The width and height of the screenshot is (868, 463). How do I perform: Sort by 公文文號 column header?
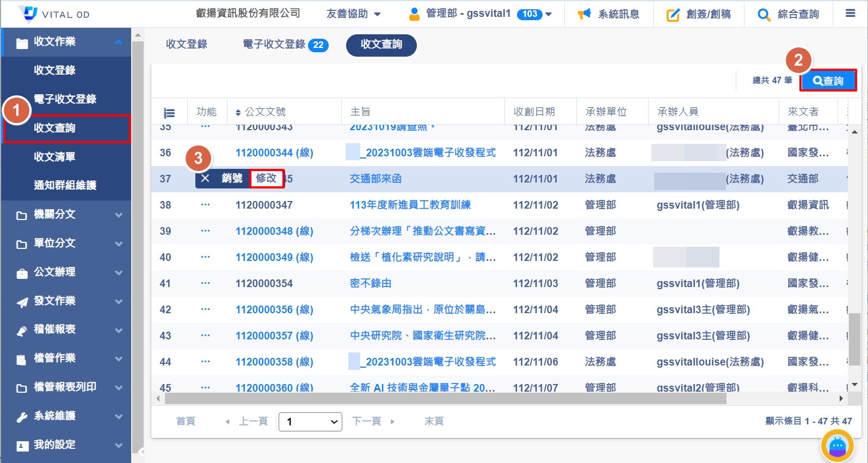coord(261,112)
